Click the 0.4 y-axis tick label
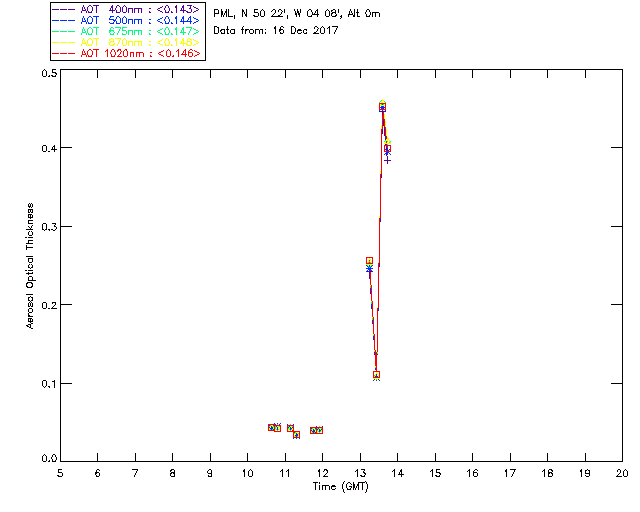This screenshot has height=512, width=640. (49, 148)
